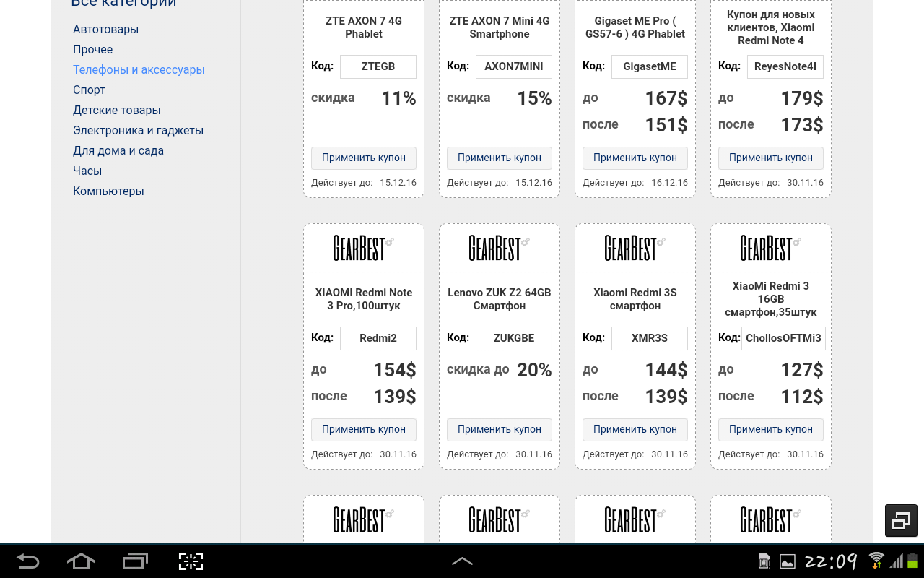
Task: Tap the SD card status icon
Action: tap(764, 561)
